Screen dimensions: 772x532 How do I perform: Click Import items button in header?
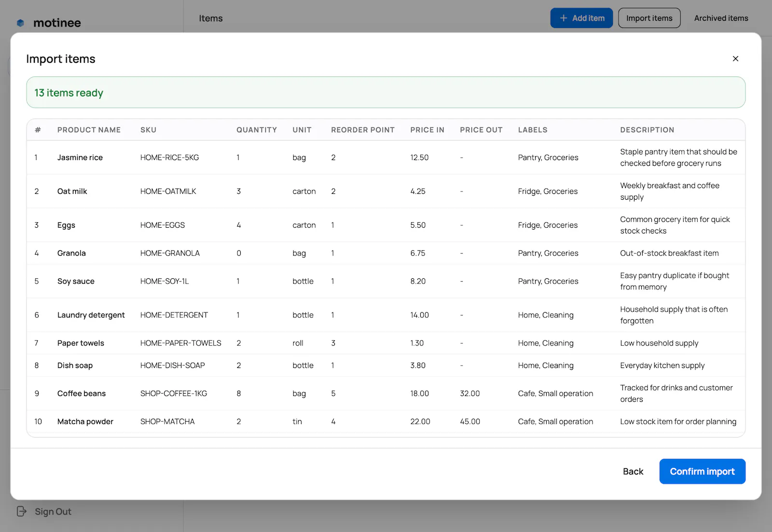click(x=649, y=18)
